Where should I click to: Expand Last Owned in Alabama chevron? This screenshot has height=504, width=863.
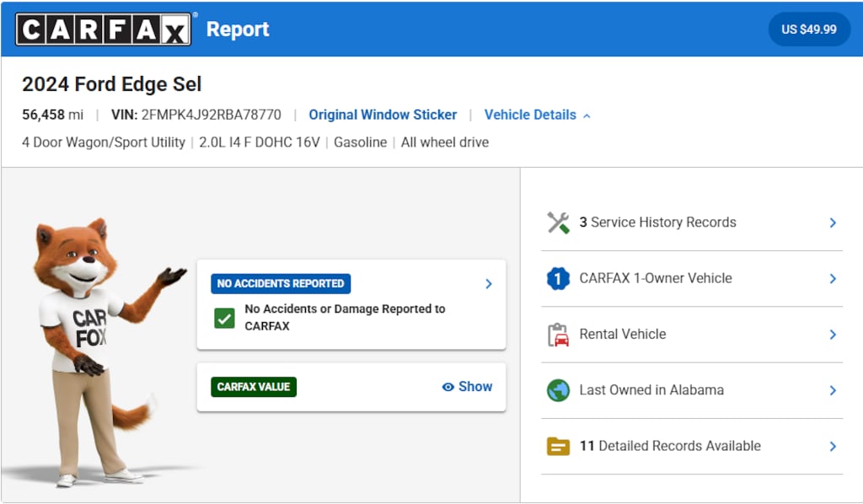point(833,391)
